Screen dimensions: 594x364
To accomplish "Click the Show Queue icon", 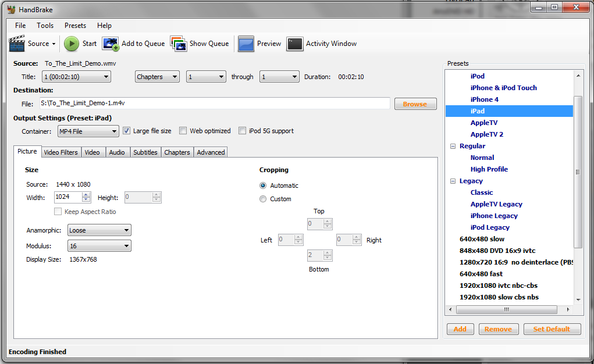I will click(179, 44).
